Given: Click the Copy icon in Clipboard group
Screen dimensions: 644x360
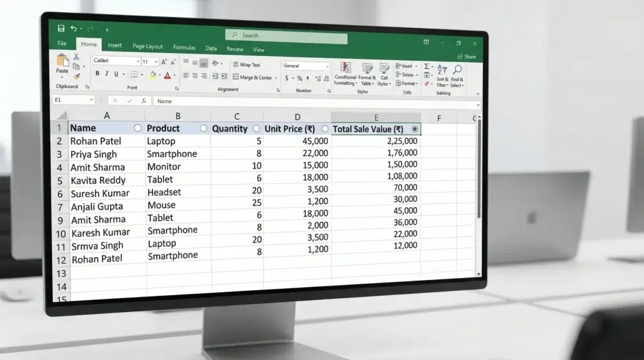Looking at the screenshot, I should [x=76, y=67].
